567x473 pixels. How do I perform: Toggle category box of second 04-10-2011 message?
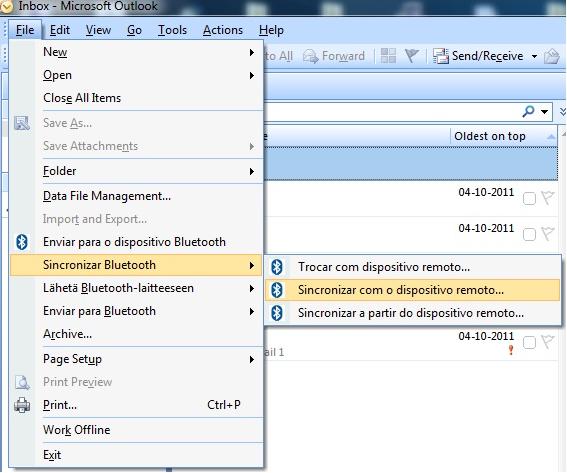pyautogui.click(x=529, y=235)
